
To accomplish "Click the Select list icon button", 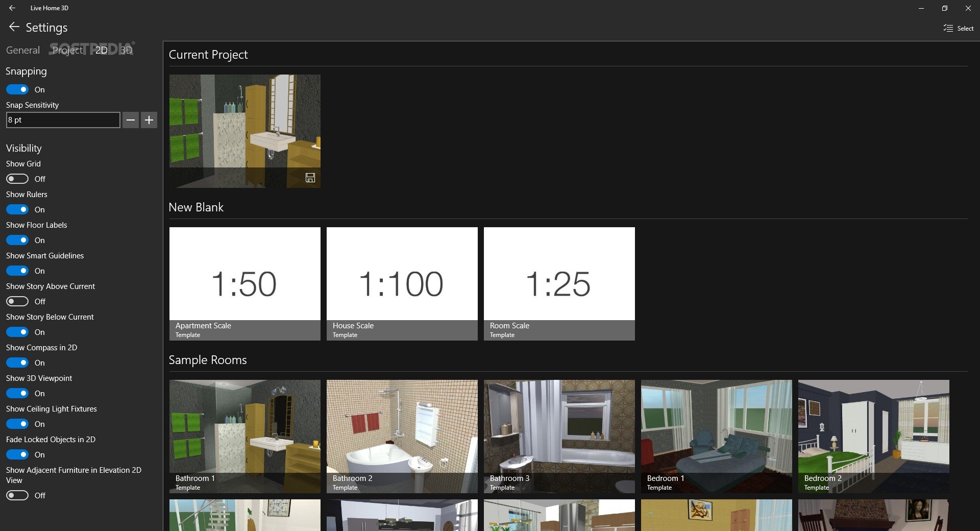I will (958, 28).
